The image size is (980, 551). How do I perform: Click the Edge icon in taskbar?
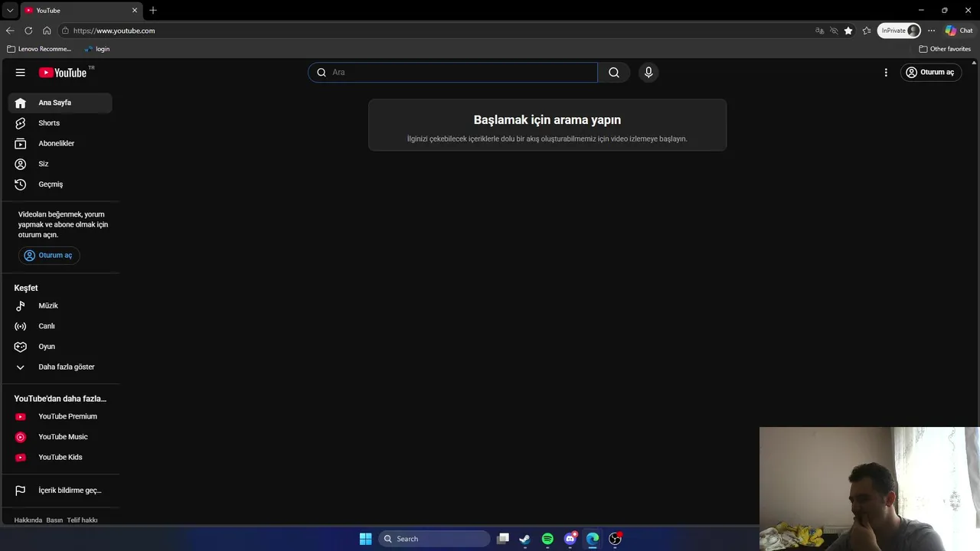(593, 539)
